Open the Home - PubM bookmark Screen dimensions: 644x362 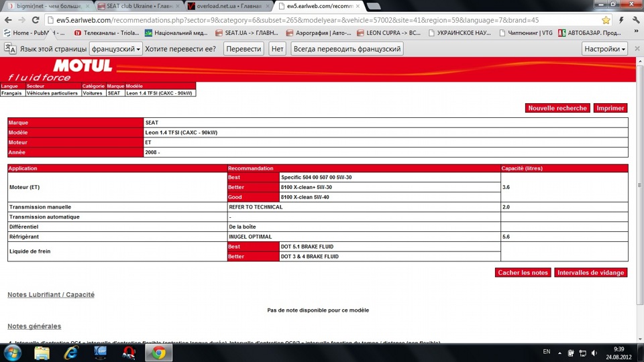click(34, 33)
